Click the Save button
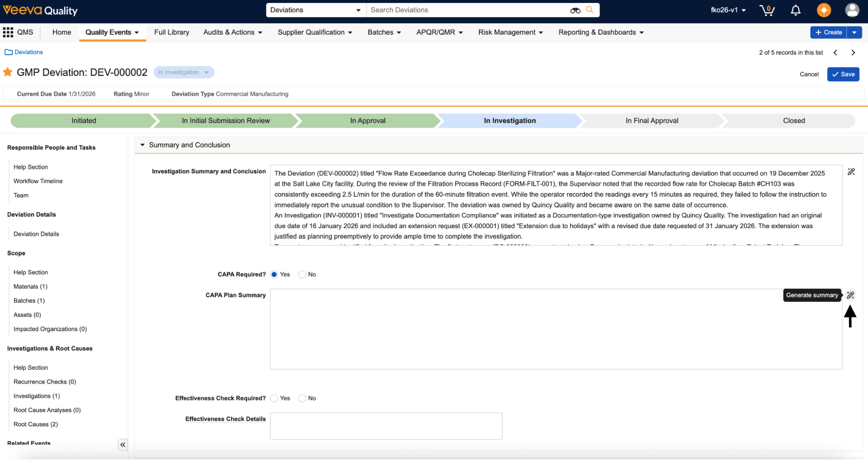This screenshot has height=460, width=868. (843, 74)
